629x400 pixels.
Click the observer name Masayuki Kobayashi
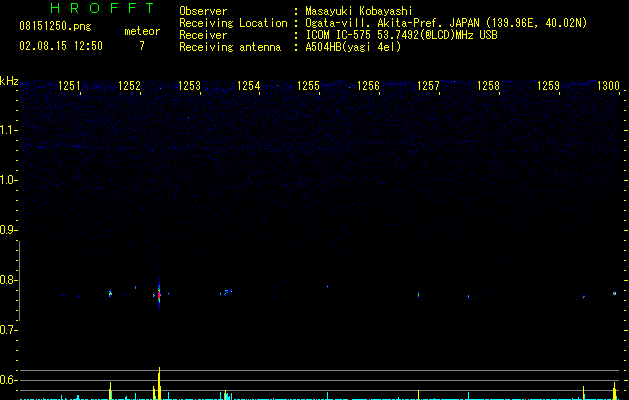point(359,11)
